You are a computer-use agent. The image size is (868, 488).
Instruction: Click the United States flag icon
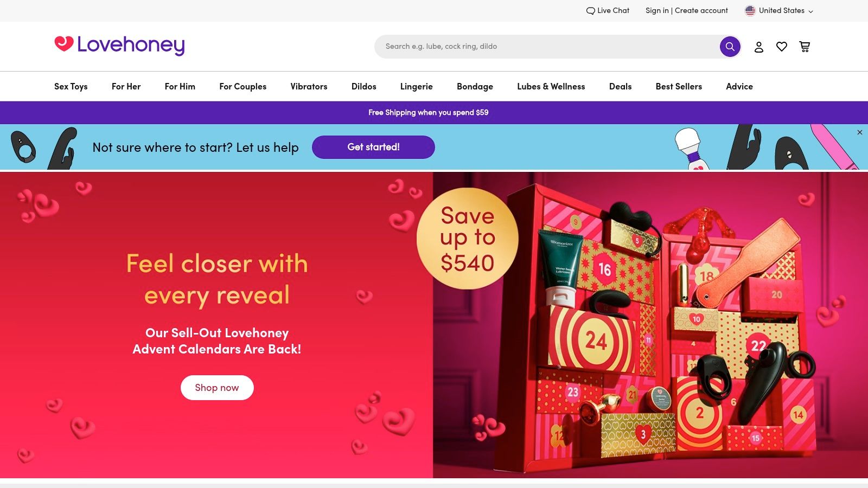click(750, 11)
